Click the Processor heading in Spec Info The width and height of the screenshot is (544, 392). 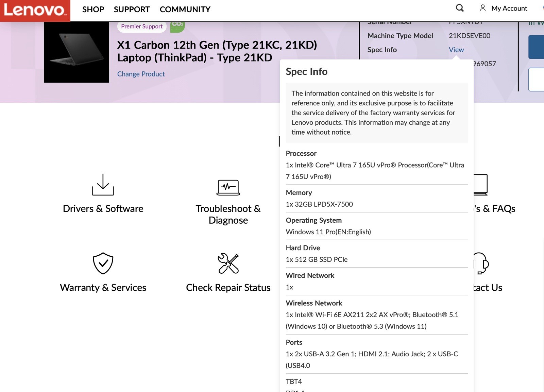point(301,153)
